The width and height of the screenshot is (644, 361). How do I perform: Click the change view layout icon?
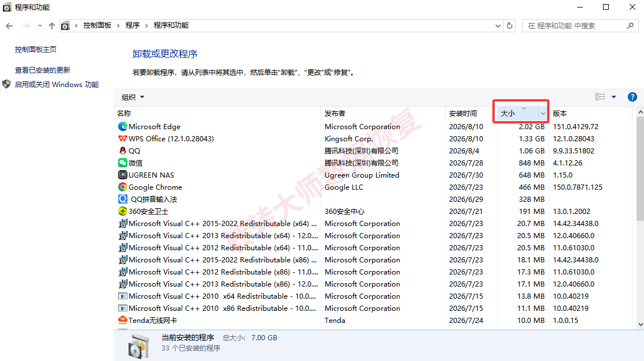(600, 97)
